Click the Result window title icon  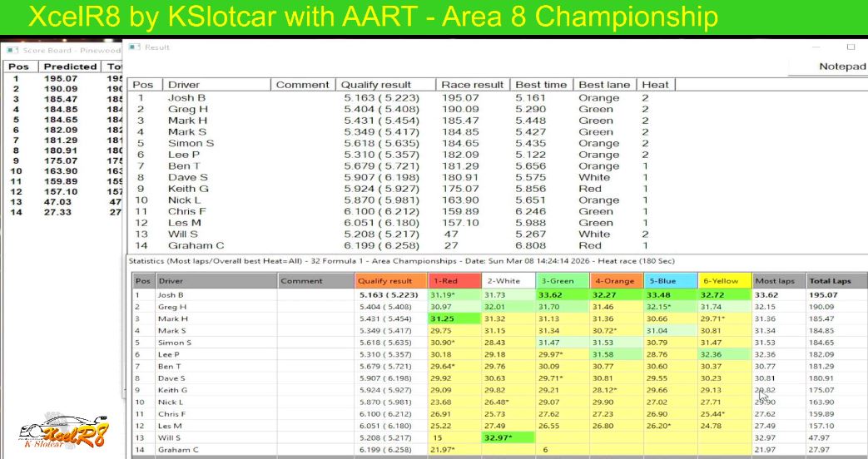136,47
